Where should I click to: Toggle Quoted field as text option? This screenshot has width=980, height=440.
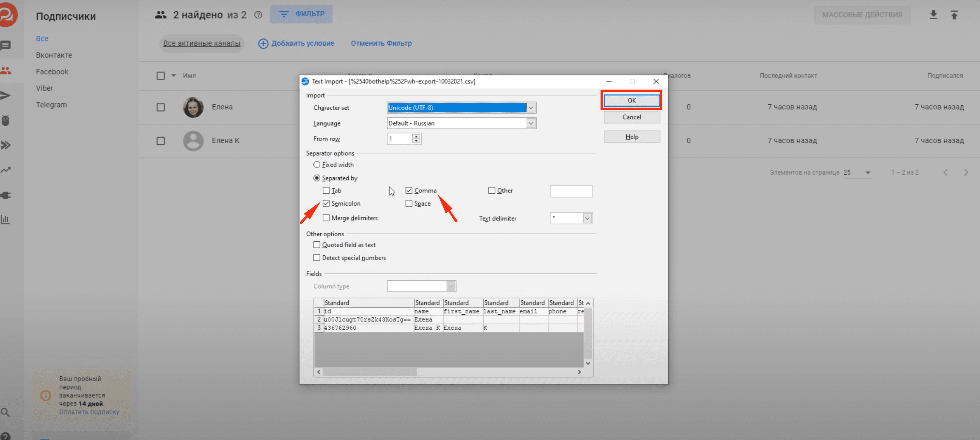click(317, 245)
